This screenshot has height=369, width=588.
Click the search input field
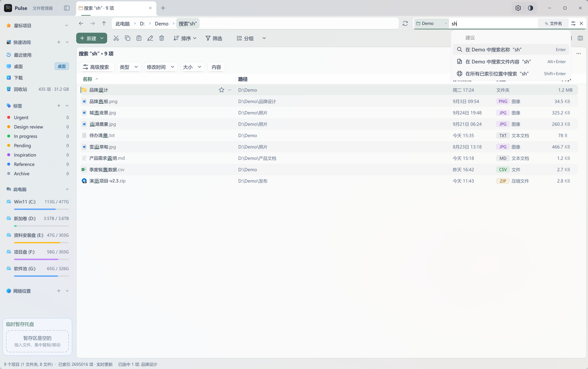pos(494,24)
